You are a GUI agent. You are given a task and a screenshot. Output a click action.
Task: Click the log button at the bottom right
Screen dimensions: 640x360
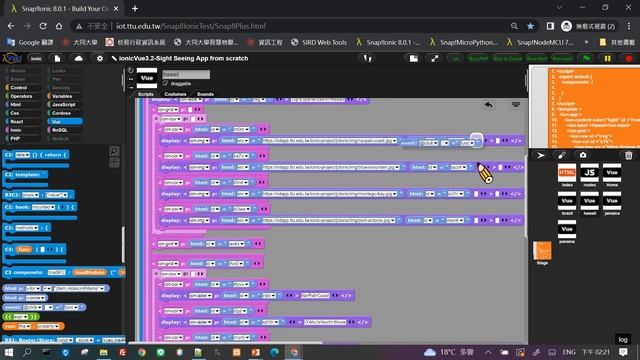pyautogui.click(x=622, y=339)
